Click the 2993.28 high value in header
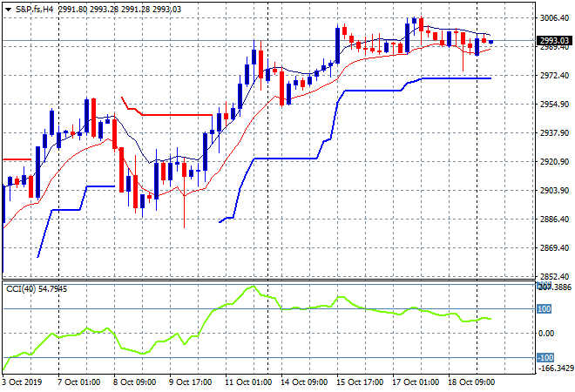 [x=105, y=10]
